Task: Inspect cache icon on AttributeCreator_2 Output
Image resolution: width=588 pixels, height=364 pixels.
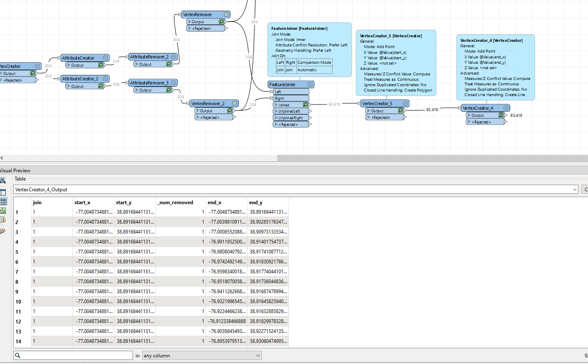Action: click(101, 86)
